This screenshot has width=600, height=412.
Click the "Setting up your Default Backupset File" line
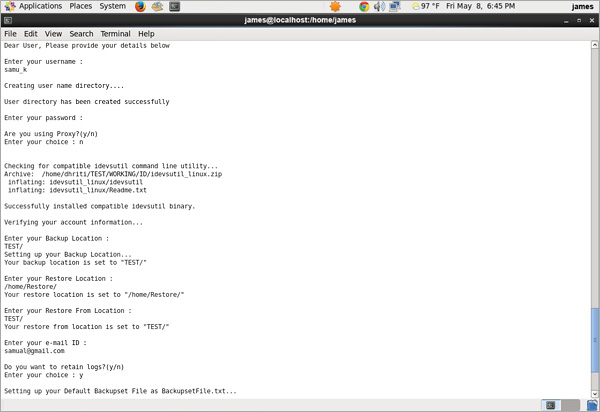[120, 391]
